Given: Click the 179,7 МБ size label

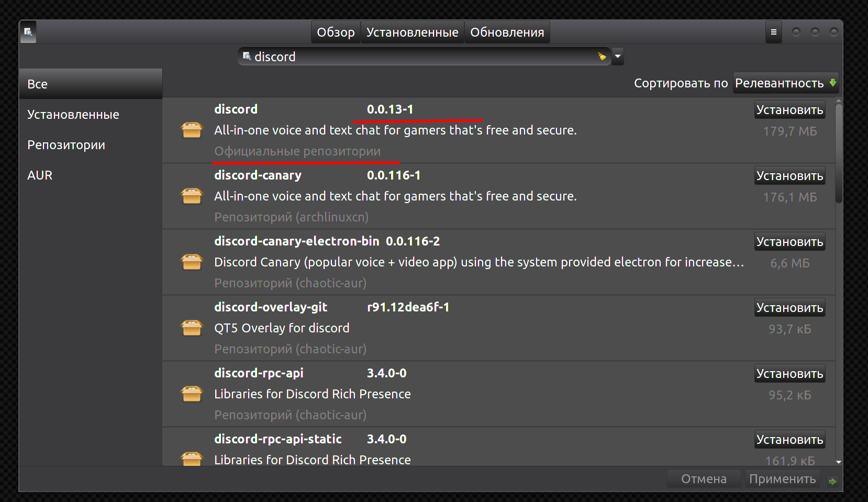Looking at the screenshot, I should 790,131.
